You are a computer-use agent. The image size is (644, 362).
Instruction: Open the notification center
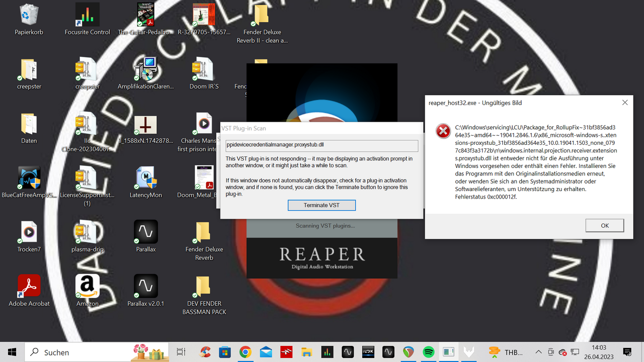(x=627, y=352)
